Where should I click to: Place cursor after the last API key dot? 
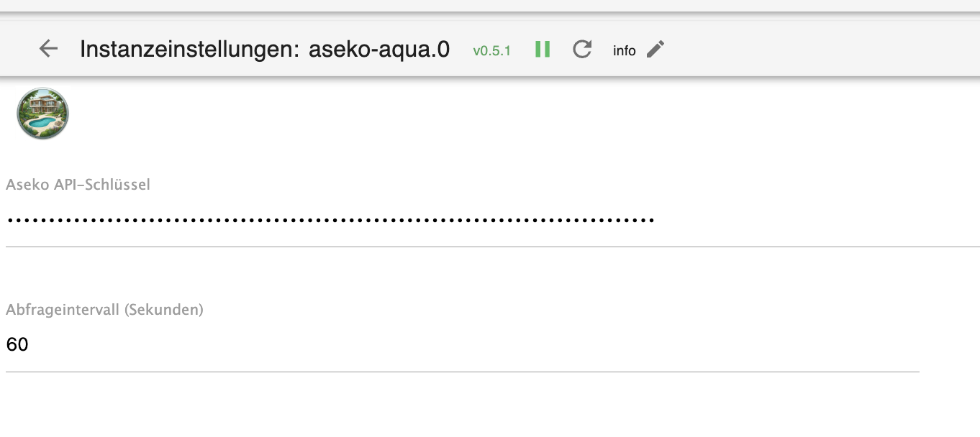(655, 220)
